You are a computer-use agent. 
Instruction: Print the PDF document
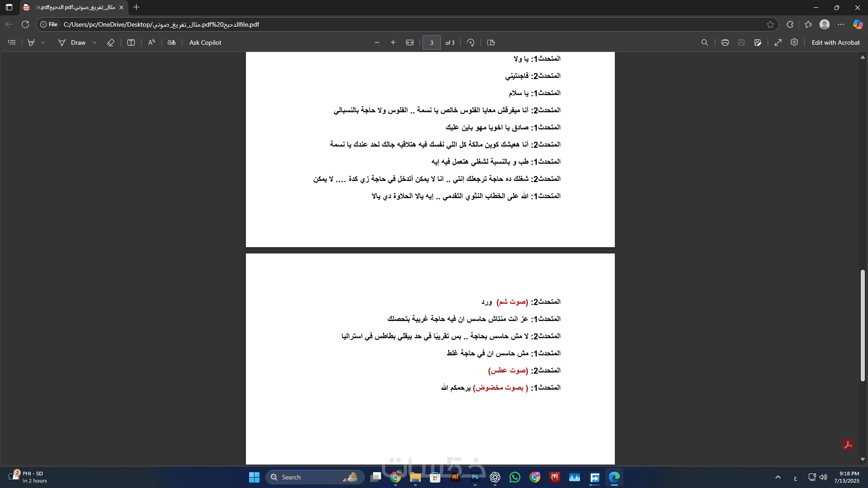725,42
